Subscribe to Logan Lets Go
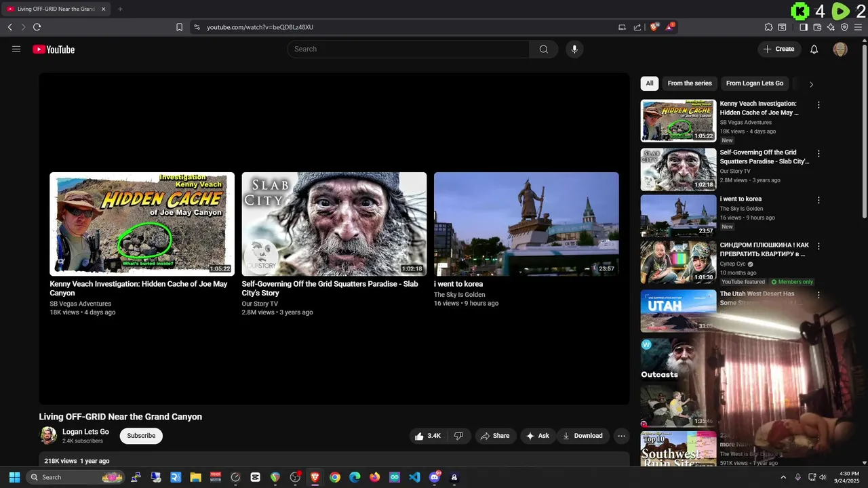 [141, 436]
